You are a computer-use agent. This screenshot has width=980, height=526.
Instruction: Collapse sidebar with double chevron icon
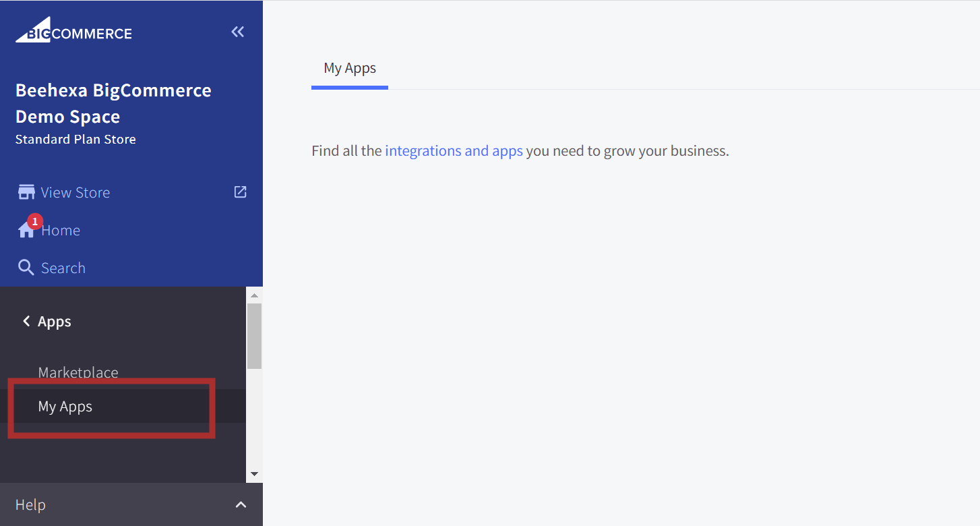(238, 32)
